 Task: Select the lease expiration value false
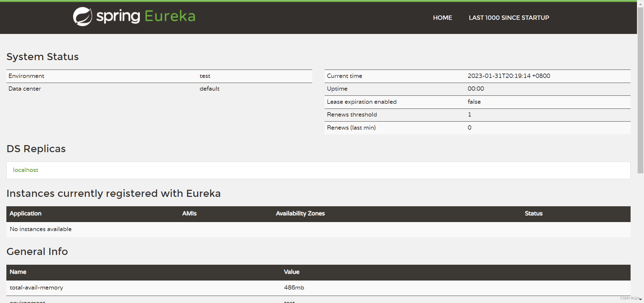tap(474, 102)
